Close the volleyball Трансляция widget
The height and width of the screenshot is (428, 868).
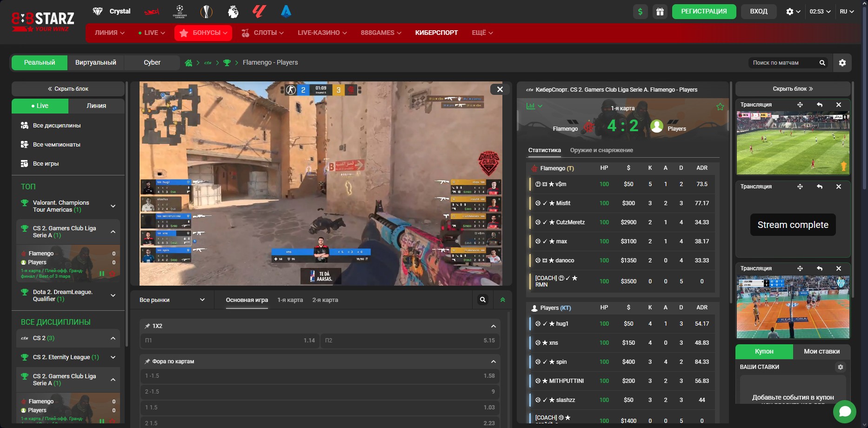[x=839, y=268]
